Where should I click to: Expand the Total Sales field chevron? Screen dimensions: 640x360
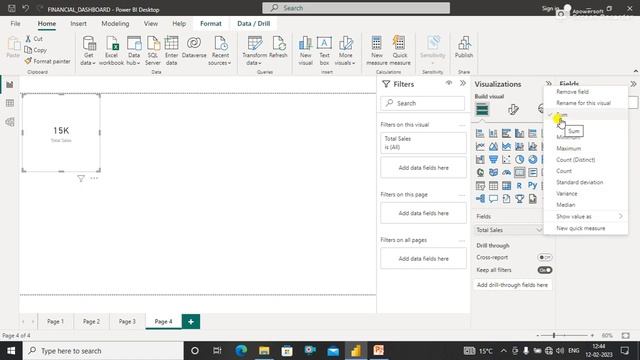coord(539,230)
